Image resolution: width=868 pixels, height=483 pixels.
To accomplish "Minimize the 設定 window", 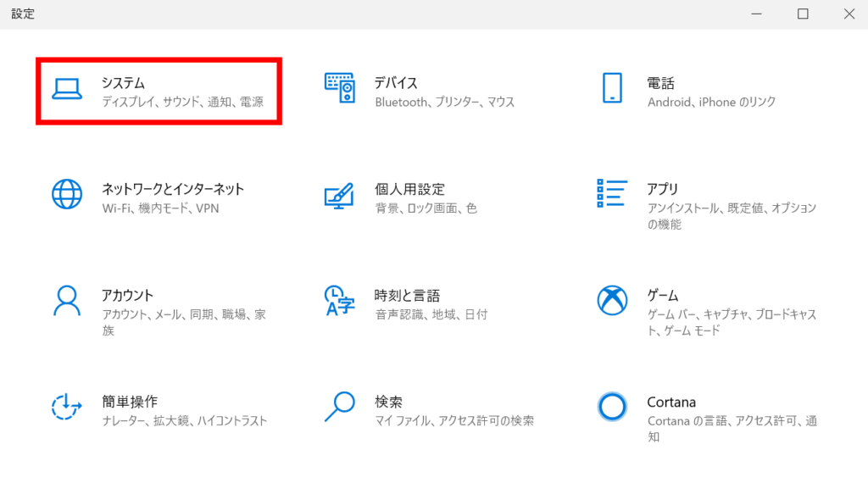I will click(x=757, y=14).
